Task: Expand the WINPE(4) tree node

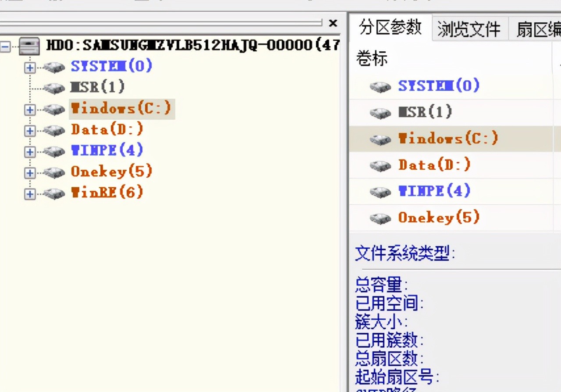Action: [30, 152]
